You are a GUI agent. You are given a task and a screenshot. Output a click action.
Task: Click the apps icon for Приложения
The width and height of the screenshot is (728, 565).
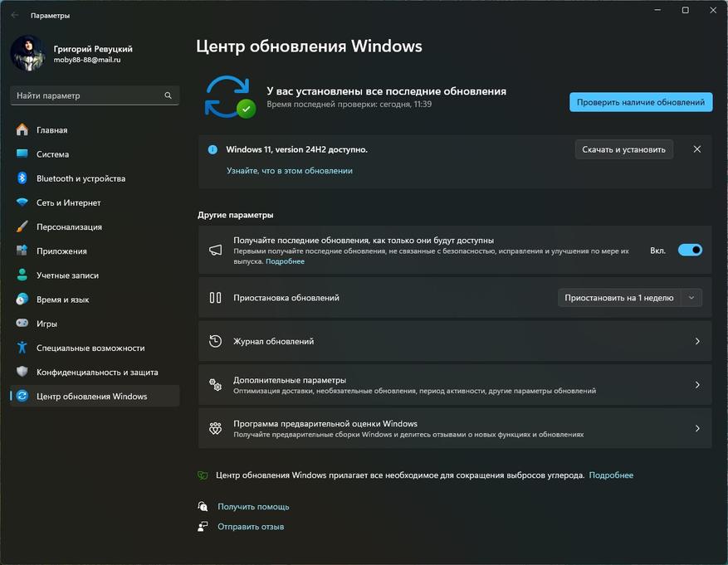pyautogui.click(x=22, y=251)
